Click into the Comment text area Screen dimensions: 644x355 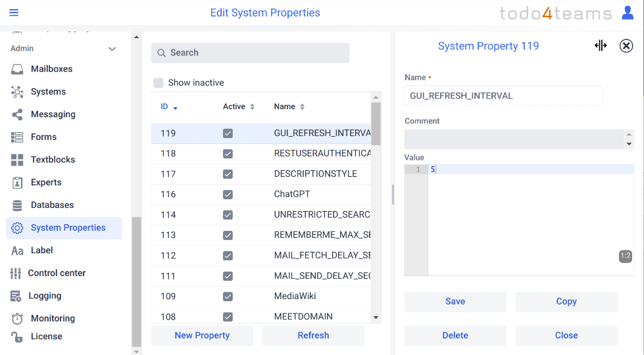click(514, 139)
